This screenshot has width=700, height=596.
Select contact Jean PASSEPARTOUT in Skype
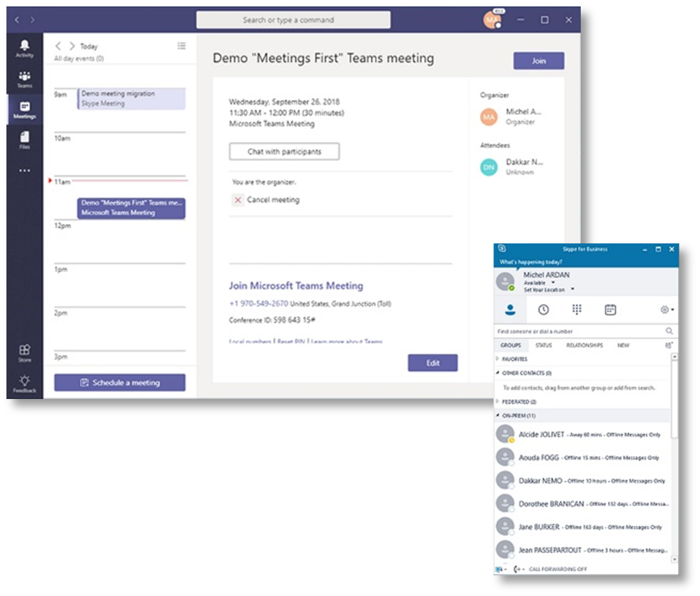coord(583,550)
